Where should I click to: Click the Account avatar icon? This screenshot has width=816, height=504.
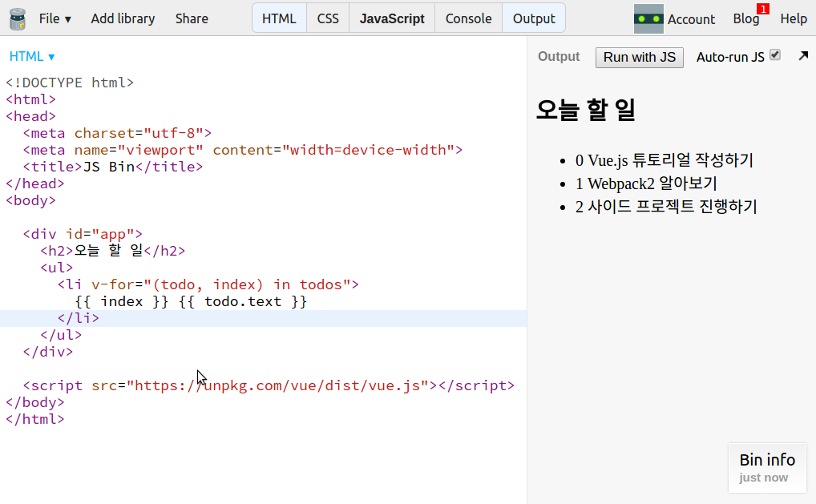click(648, 18)
